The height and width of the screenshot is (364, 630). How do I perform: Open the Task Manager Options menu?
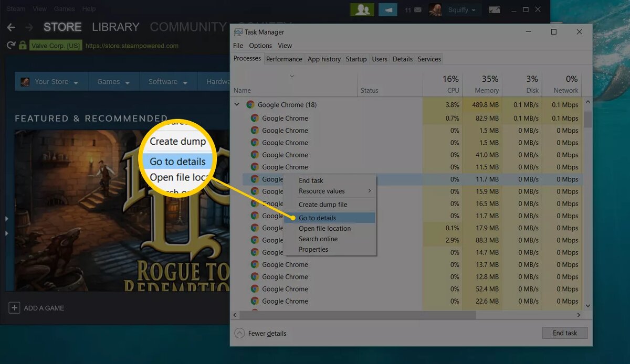[260, 46]
